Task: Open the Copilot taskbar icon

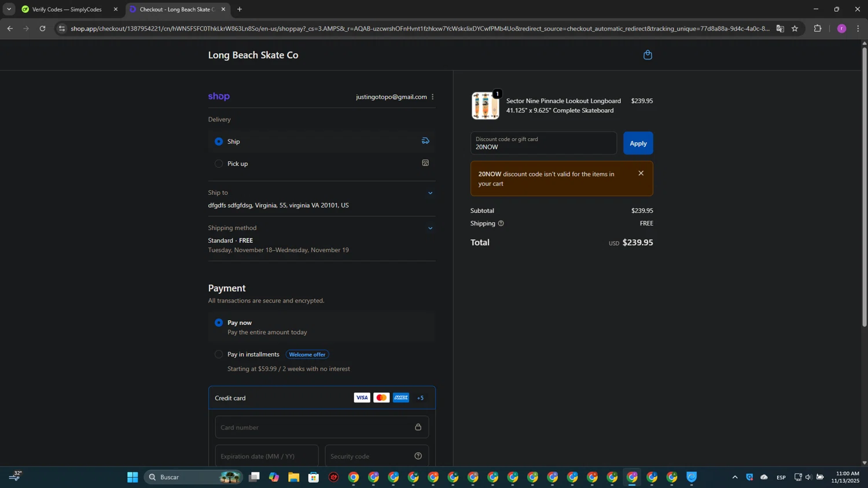Action: pyautogui.click(x=274, y=477)
